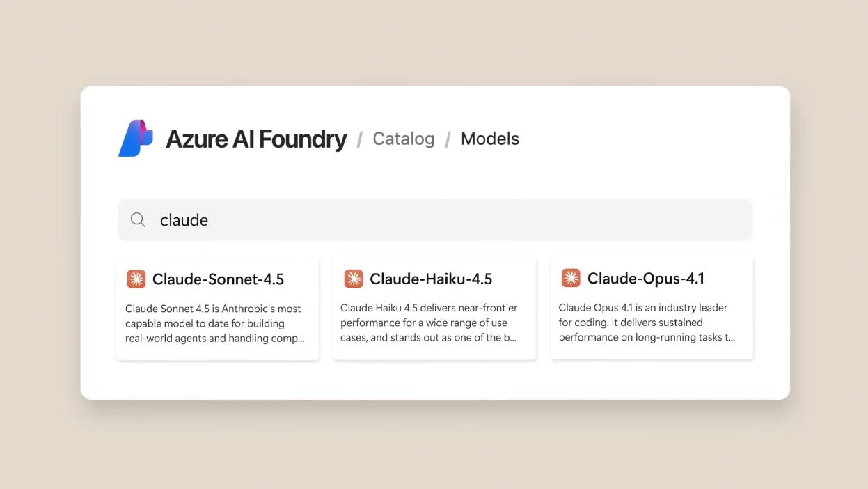Click the Claude-Opus-4.1 starburst icon
This screenshot has height=489, width=868.
click(x=571, y=279)
